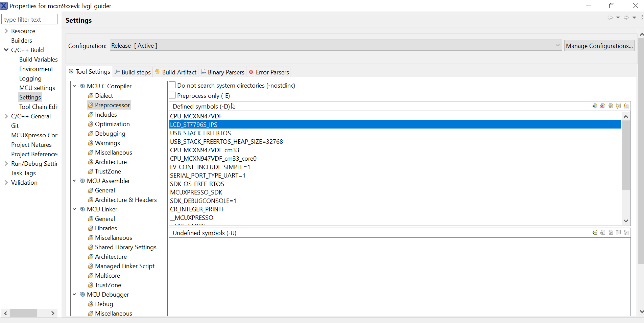
Task: Open the view menu three-dots icon
Action: coord(642,18)
